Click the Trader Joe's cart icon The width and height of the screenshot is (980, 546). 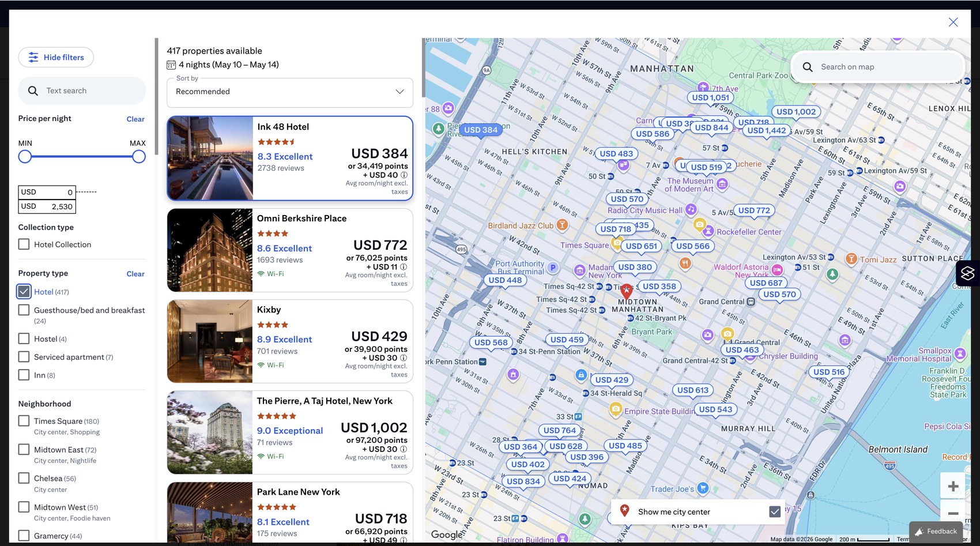[x=703, y=488]
